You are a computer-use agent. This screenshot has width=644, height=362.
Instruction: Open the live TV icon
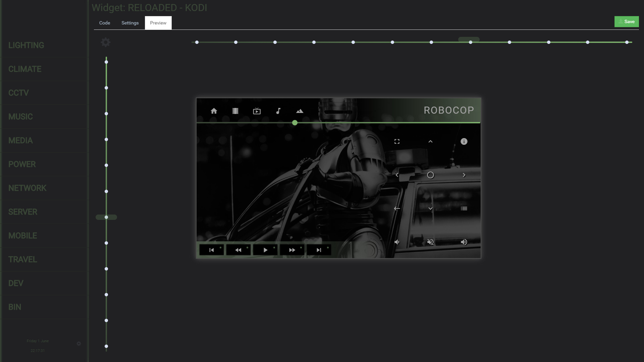coord(257,111)
